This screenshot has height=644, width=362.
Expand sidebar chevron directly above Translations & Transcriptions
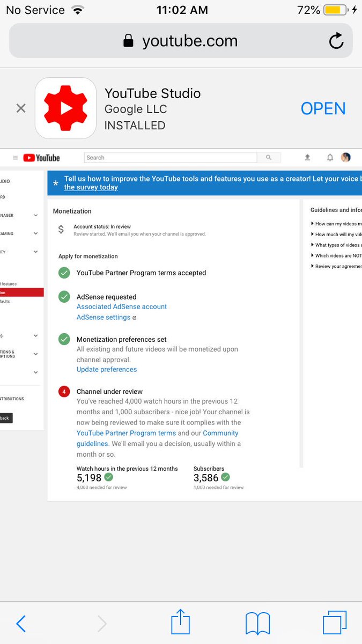(35, 336)
